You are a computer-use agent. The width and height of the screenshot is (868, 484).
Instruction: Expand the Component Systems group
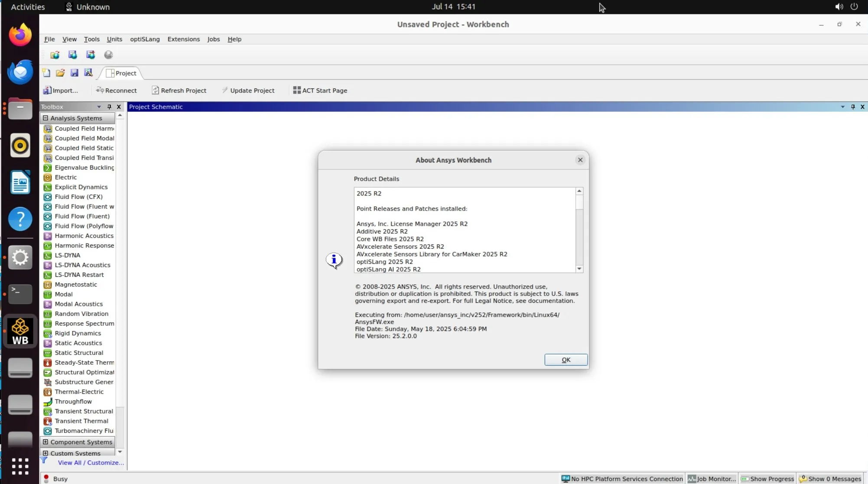(46, 442)
